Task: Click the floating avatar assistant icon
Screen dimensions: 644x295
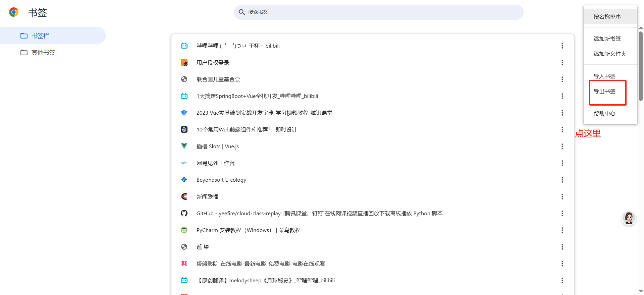Action: click(629, 218)
